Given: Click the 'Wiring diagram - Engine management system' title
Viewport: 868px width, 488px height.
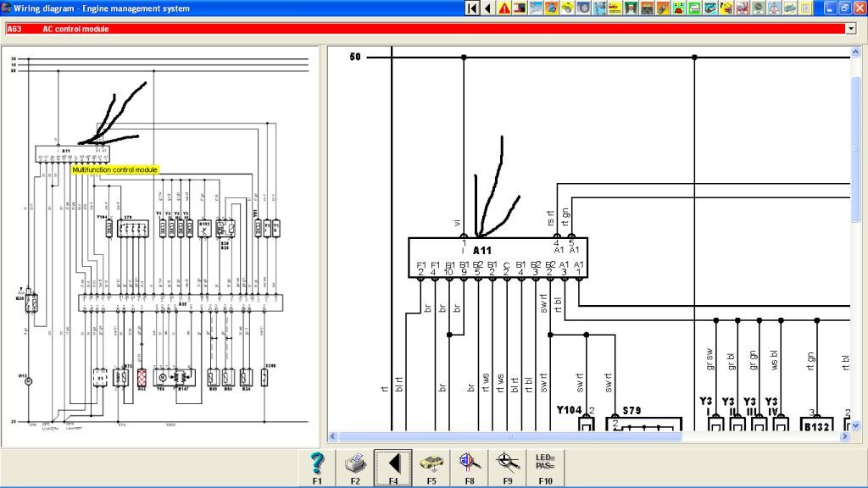Looking at the screenshot, I should point(102,8).
